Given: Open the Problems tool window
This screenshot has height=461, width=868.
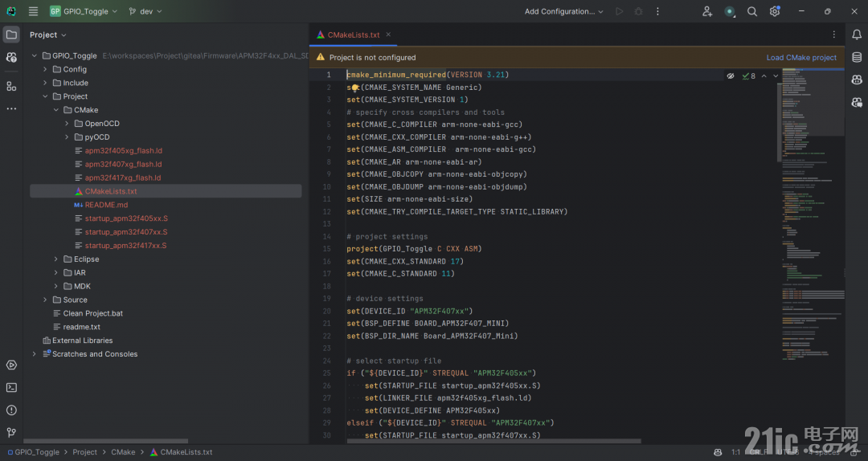Looking at the screenshot, I should [x=11, y=410].
